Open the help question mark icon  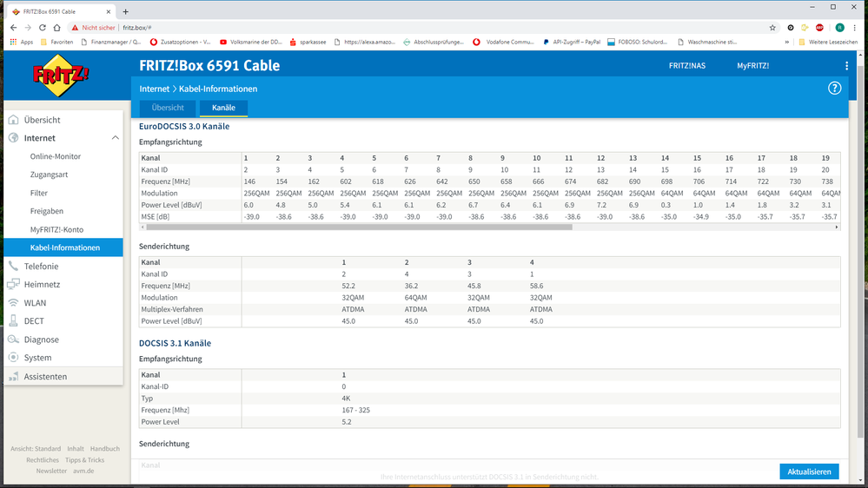[x=834, y=89]
